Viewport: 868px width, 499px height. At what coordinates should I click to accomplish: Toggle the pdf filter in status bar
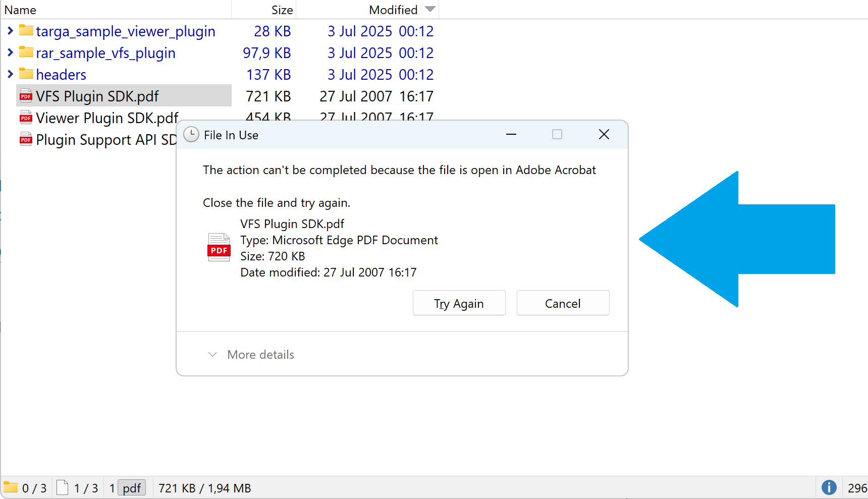tap(132, 488)
